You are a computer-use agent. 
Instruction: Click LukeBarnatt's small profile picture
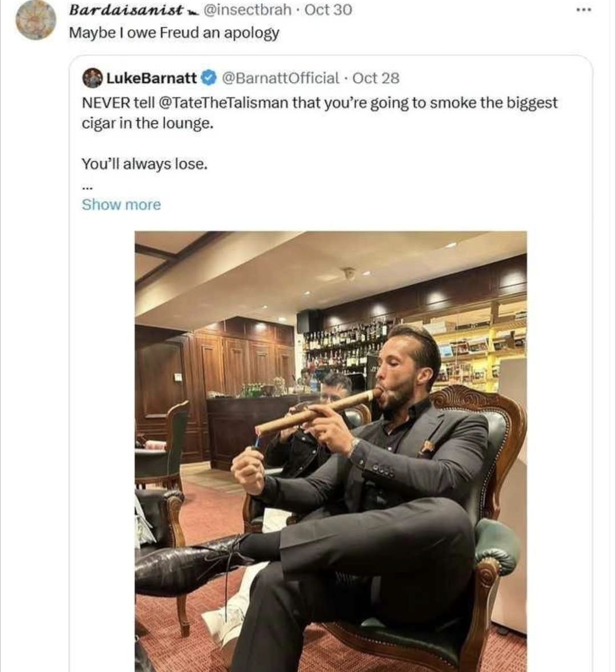[92, 78]
